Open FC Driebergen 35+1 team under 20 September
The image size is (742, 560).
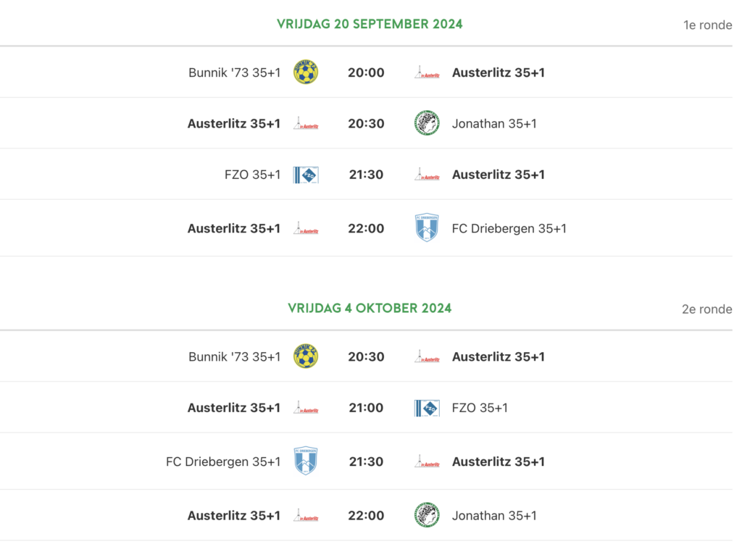[509, 228]
